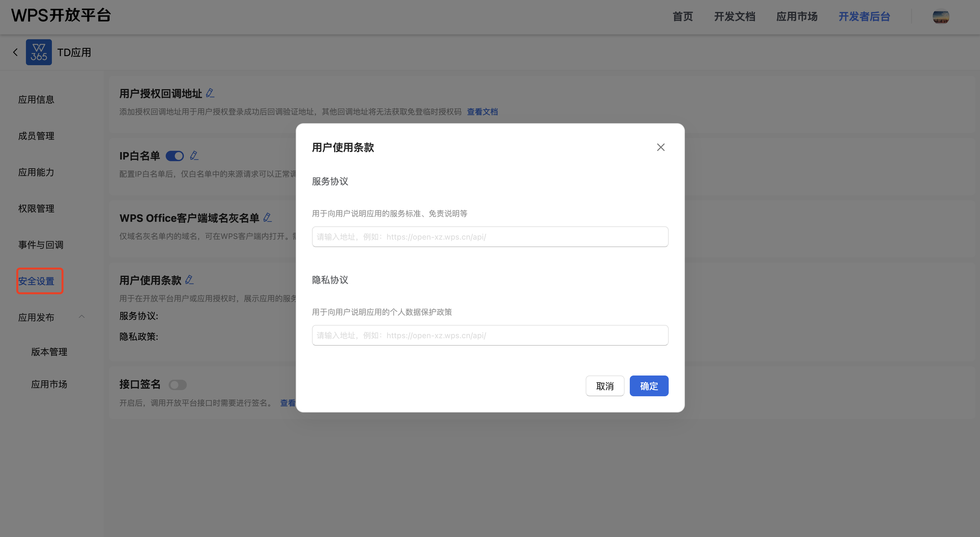
Task: Click the 确定 button in the dialog
Action: click(x=649, y=386)
